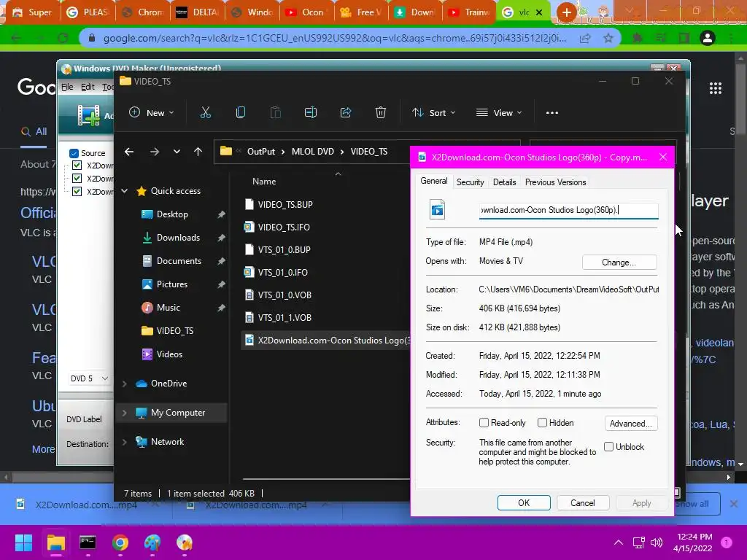Open recent locations dropdown arrow

pyautogui.click(x=177, y=152)
